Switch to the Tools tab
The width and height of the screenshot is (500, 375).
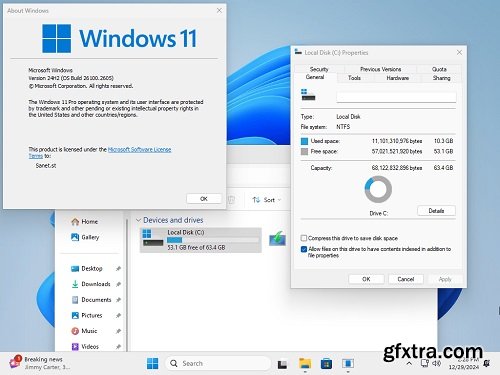click(x=354, y=78)
